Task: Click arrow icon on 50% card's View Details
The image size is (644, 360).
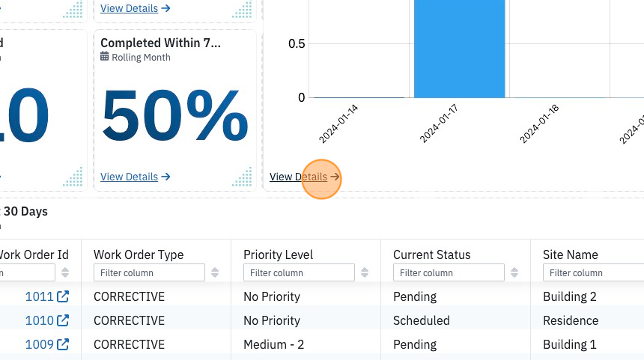Action: point(165,177)
